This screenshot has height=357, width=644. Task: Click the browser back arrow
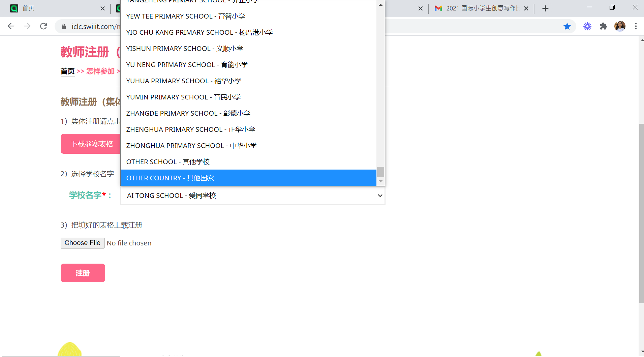click(11, 26)
